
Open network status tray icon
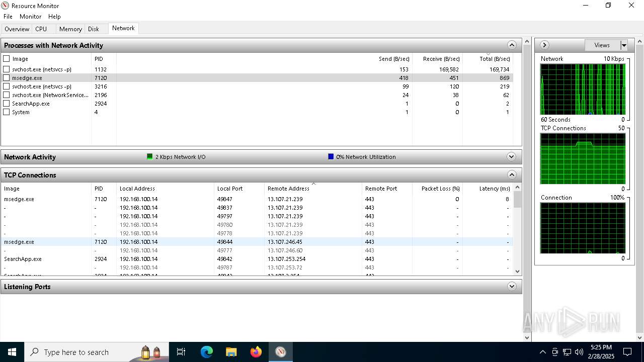point(567,352)
